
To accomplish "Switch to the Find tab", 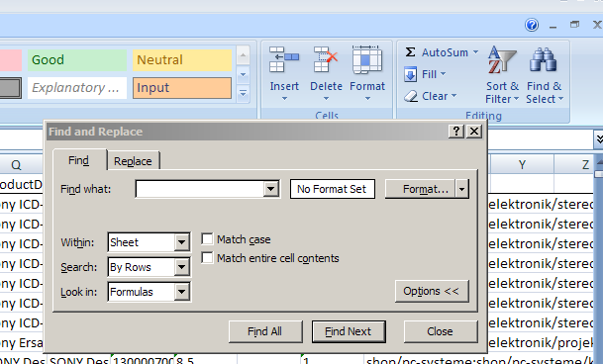I will pyautogui.click(x=79, y=160).
